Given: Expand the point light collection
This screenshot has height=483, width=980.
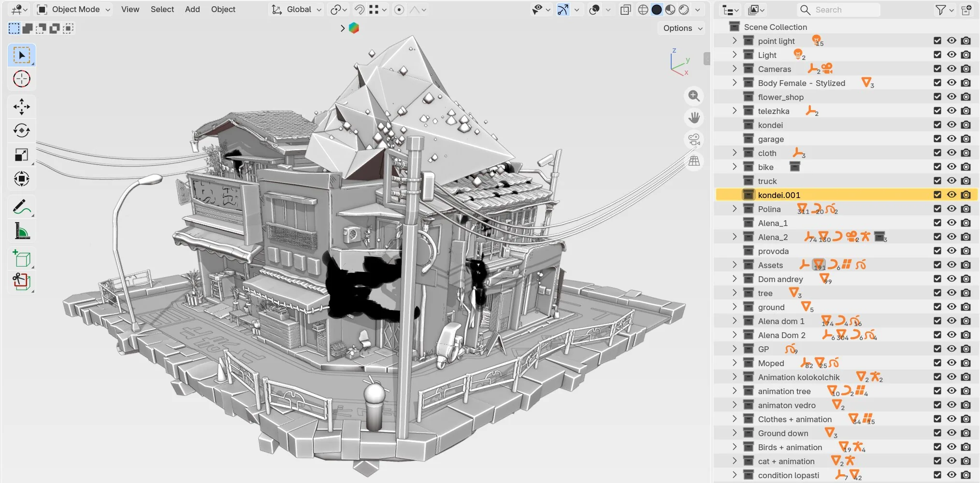Looking at the screenshot, I should click(735, 41).
